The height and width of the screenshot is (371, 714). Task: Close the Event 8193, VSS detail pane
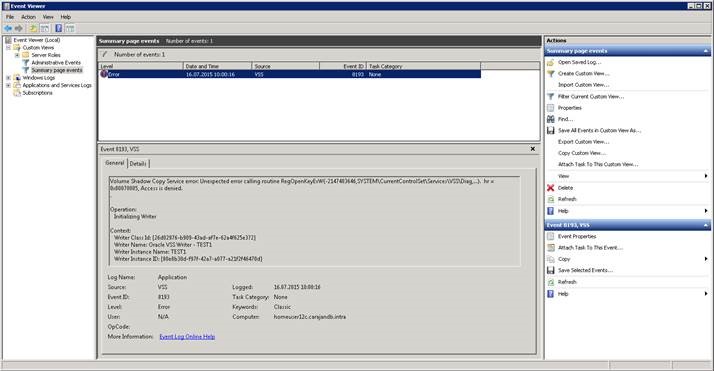pyautogui.click(x=533, y=149)
